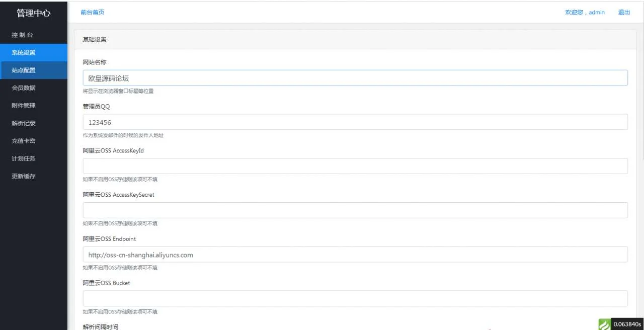Click the 管理中心 header title
This screenshot has width=644, height=330.
[x=34, y=13]
